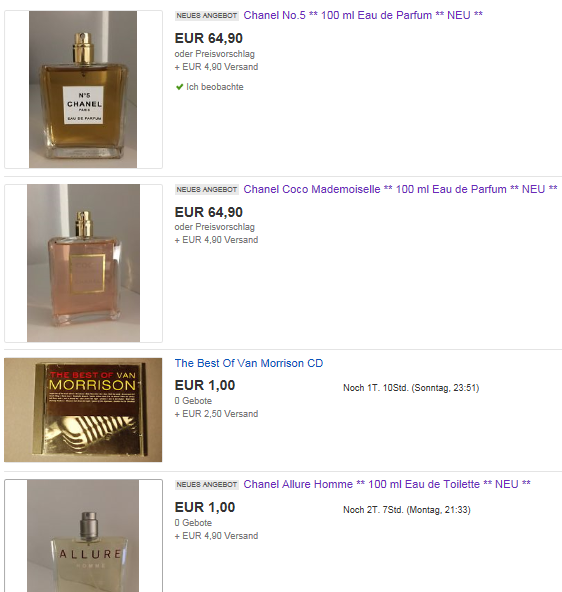Open the Chanel No.5 Eau de Parfum listing
This screenshot has height=592, width=562.
pos(363,15)
